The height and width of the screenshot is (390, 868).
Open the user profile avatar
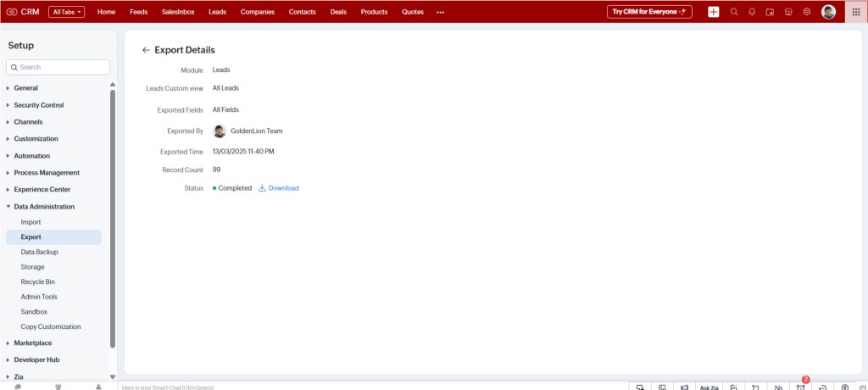click(829, 12)
